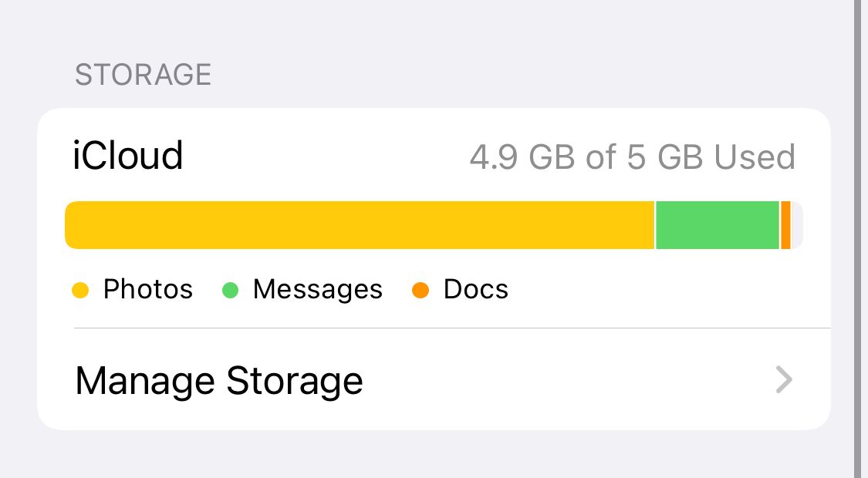Tap the gray chevron next to Manage Storage
This screenshot has height=478, width=868.
(x=784, y=380)
